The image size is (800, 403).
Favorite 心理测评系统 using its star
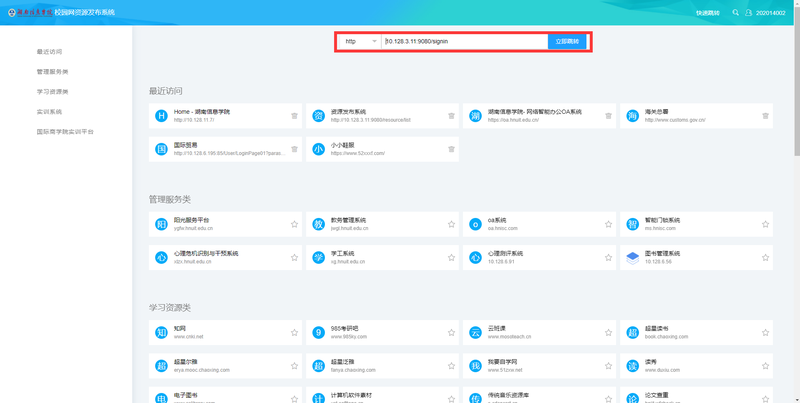click(608, 258)
